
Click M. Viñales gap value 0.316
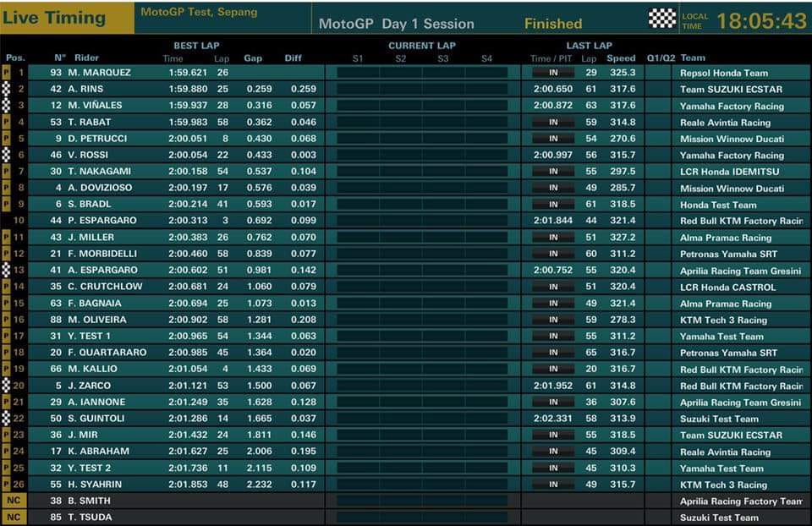260,106
